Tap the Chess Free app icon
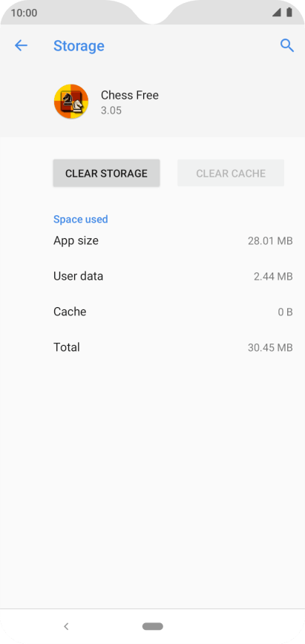Screen dimensions: 305x644 point(71,102)
